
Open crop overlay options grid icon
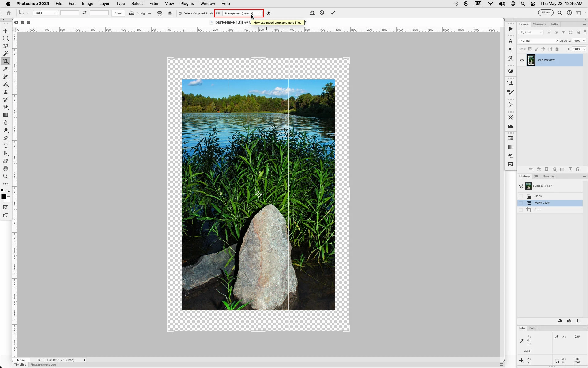(160, 13)
